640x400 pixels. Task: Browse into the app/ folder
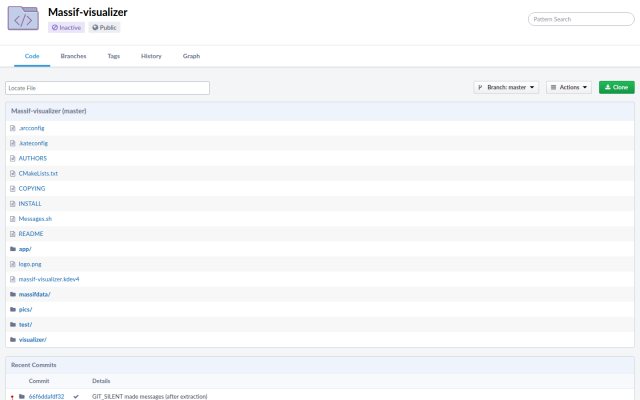25,249
